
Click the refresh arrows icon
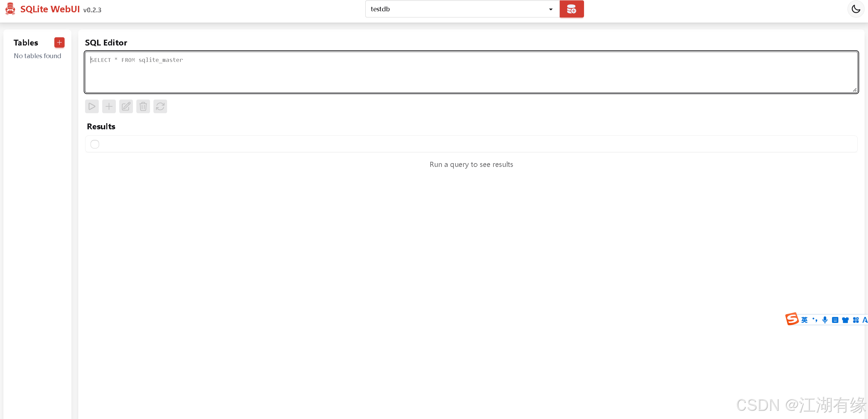click(160, 106)
